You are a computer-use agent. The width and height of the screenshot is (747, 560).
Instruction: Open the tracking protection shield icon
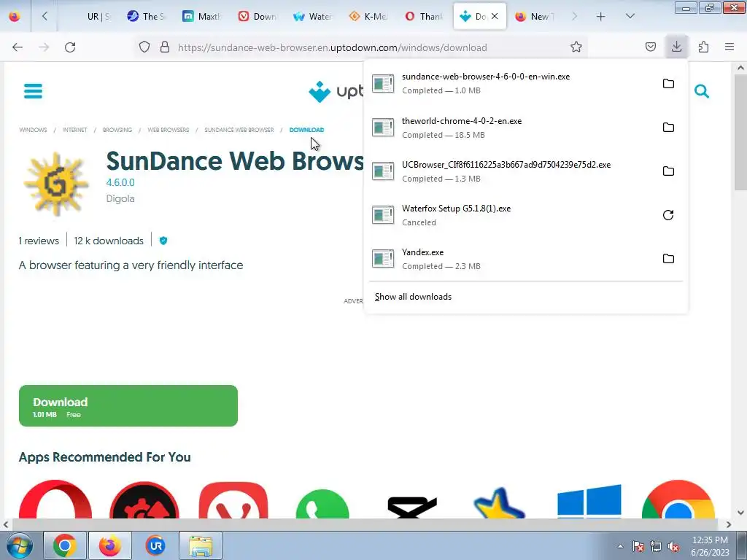144,47
